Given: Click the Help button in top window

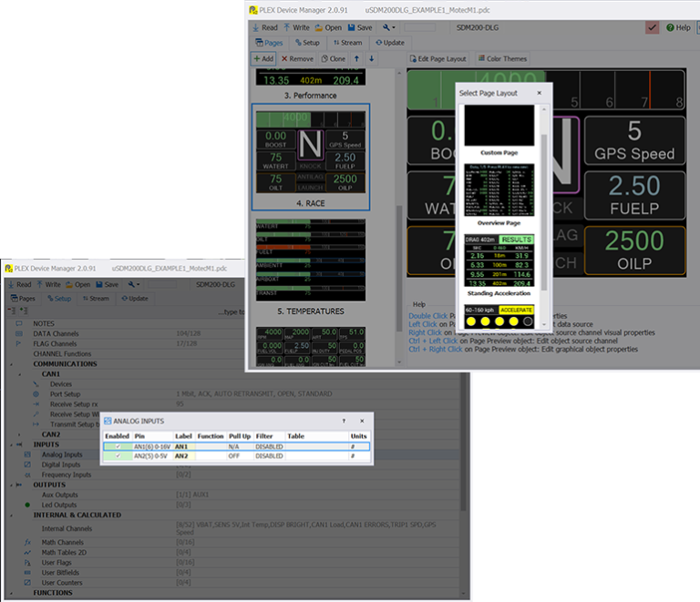Looking at the screenshot, I should click(677, 27).
